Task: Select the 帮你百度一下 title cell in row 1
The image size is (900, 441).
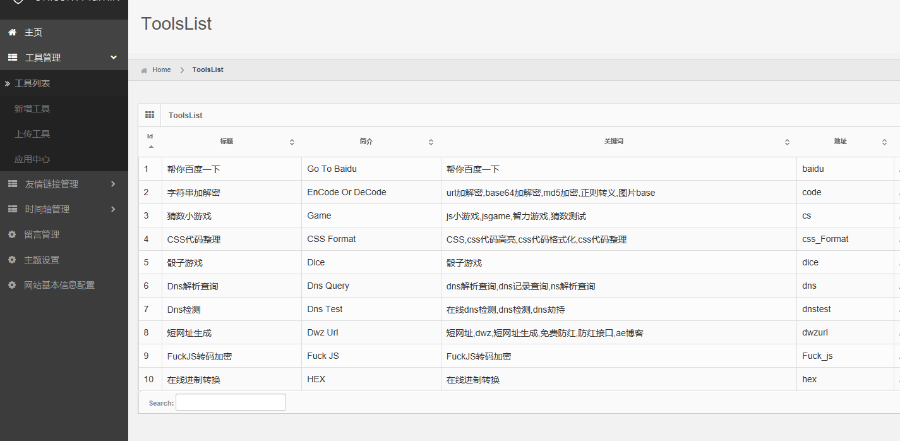Action: click(232, 169)
